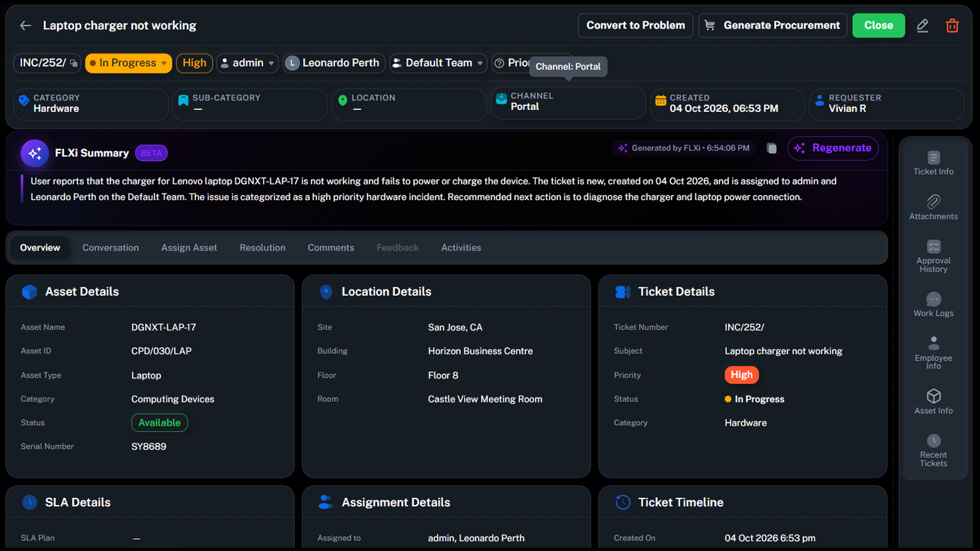Regenerate the FLXi summary
Screen dimensions: 980x551
coord(833,148)
